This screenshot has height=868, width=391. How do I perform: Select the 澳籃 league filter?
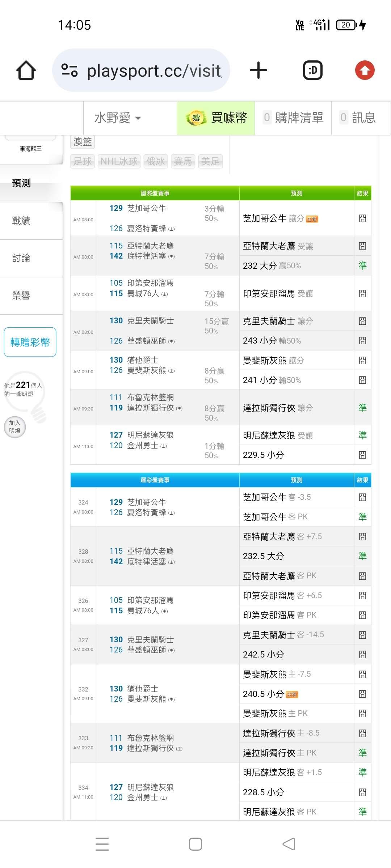coord(83,142)
